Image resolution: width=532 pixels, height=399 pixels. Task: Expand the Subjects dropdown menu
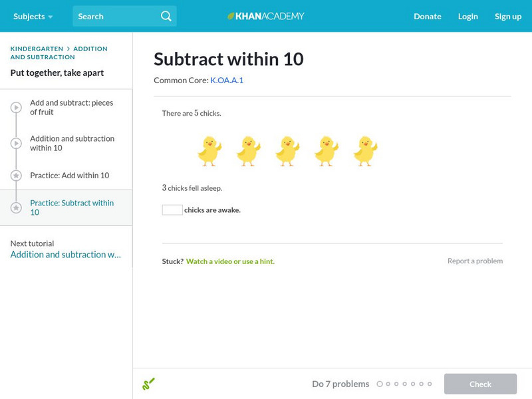33,16
